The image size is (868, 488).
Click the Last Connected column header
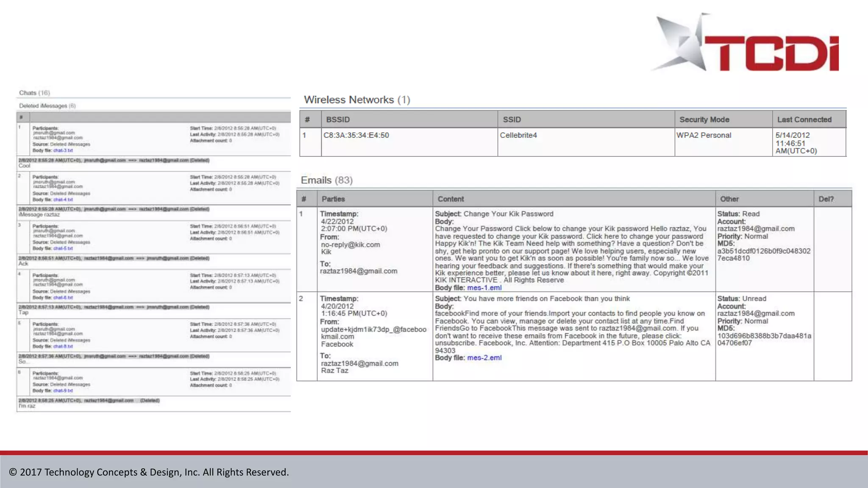(x=804, y=119)
